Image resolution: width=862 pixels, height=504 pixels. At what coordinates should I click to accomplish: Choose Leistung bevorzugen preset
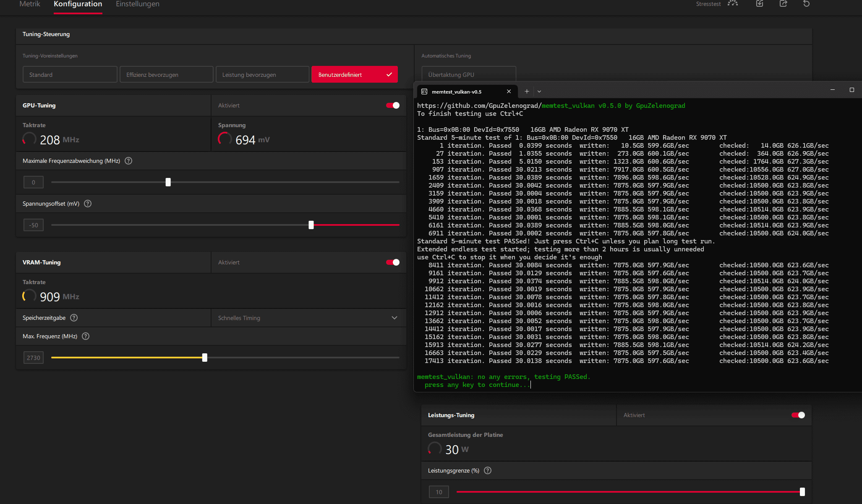(262, 74)
